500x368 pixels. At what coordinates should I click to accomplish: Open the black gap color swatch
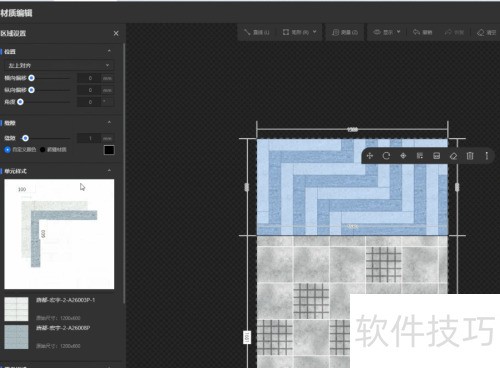click(x=109, y=150)
